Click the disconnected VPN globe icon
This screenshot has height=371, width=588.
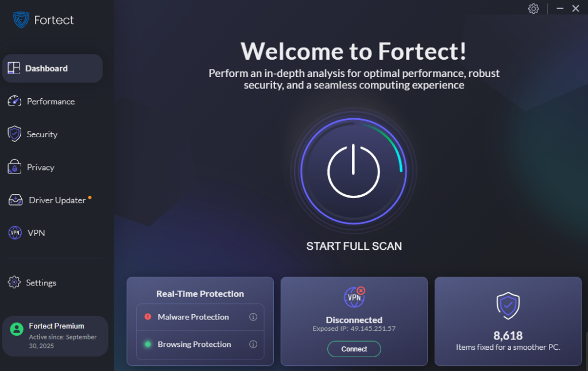tap(354, 297)
